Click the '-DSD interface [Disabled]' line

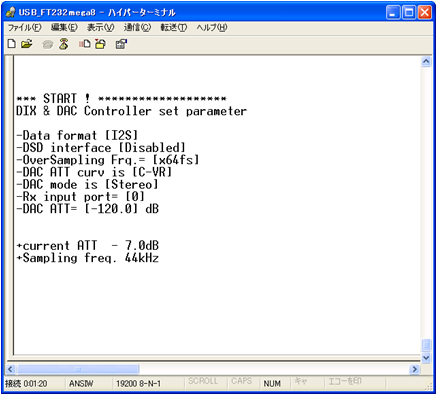pos(101,148)
